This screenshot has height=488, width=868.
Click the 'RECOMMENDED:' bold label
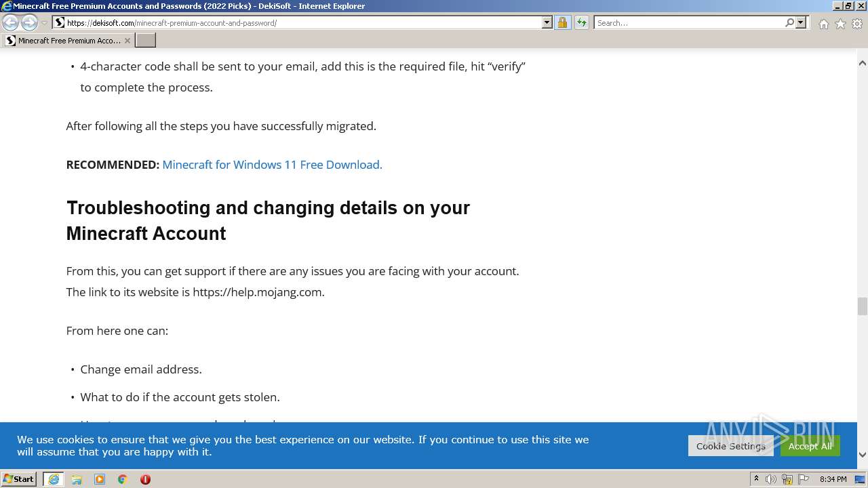pyautogui.click(x=113, y=165)
